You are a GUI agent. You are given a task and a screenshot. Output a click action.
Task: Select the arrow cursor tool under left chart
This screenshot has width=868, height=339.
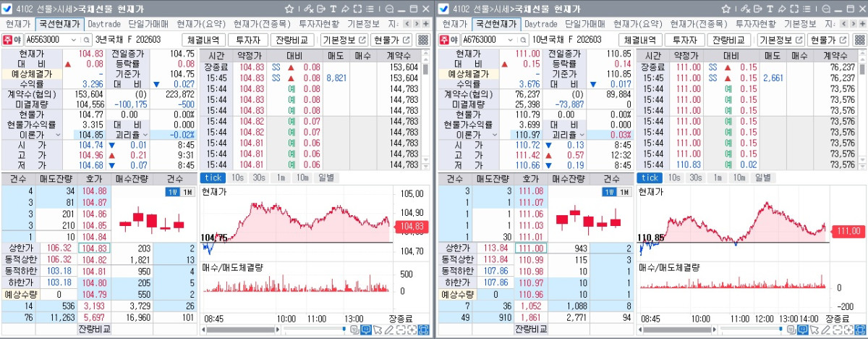[x=377, y=330]
